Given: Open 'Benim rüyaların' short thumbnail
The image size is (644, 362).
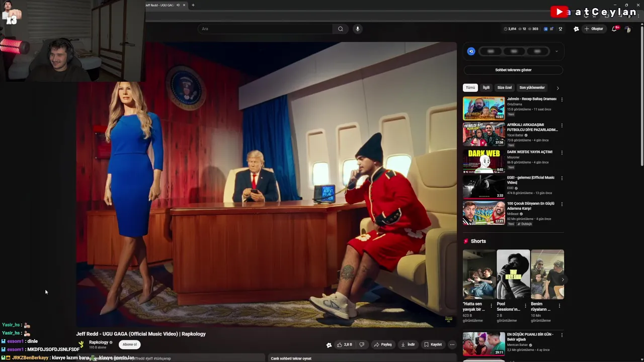Looking at the screenshot, I should pyautogui.click(x=547, y=275).
